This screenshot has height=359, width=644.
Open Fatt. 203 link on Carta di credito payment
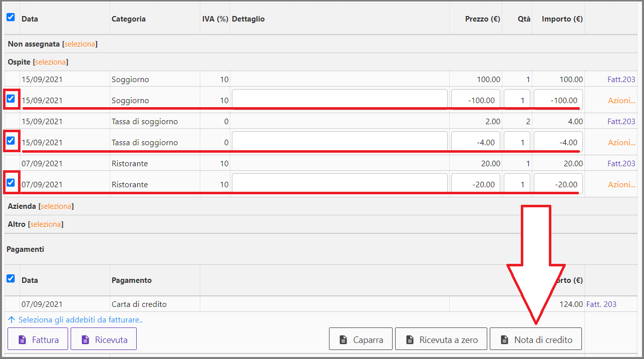tap(601, 304)
